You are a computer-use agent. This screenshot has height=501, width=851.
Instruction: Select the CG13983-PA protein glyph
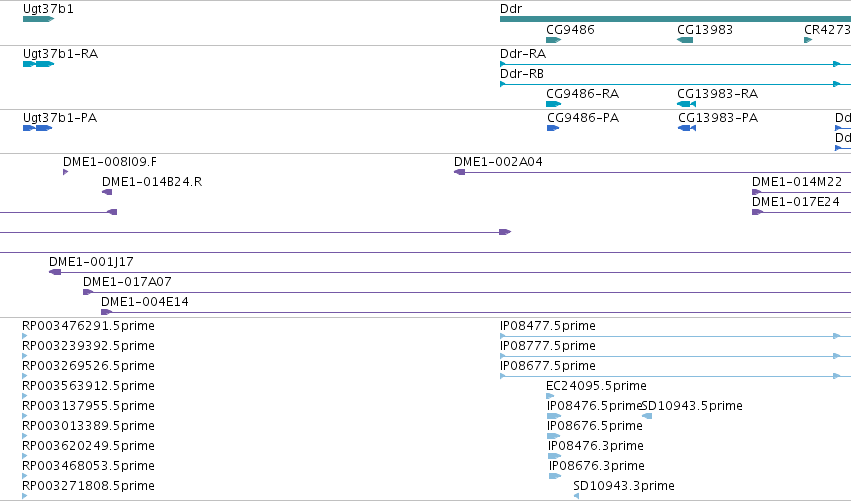[x=687, y=128]
